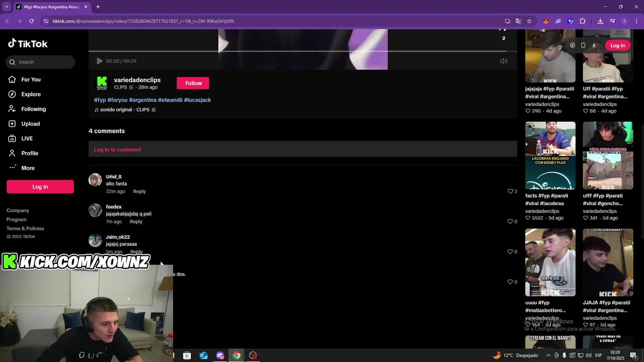Click the phone app icon beside Log in
644x362 pixels.
[583, 45]
